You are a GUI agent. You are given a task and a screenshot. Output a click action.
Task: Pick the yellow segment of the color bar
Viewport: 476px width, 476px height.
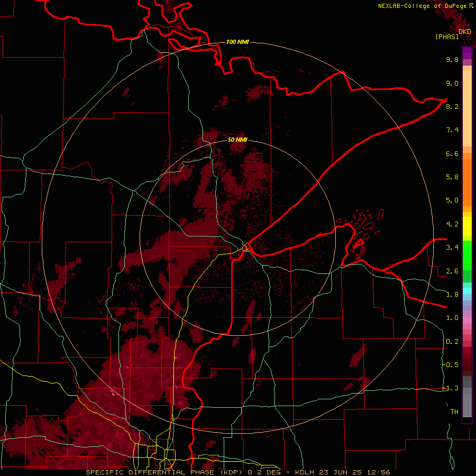pyautogui.click(x=467, y=226)
